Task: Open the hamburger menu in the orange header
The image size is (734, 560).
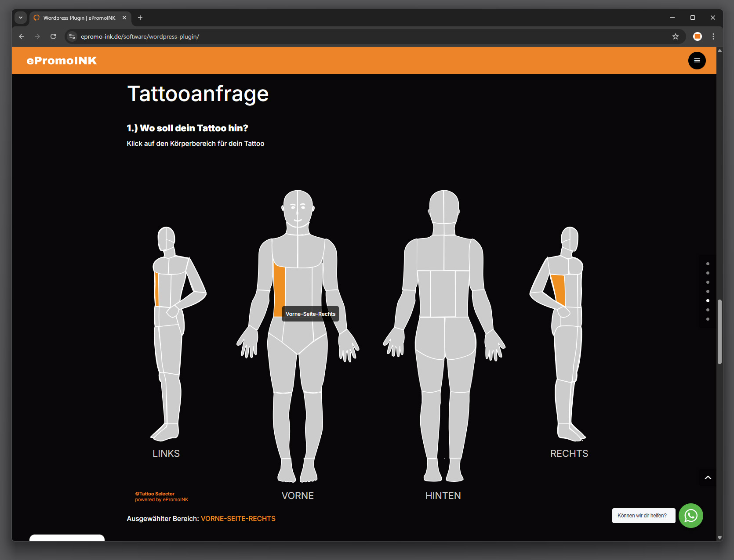Action: 697,61
